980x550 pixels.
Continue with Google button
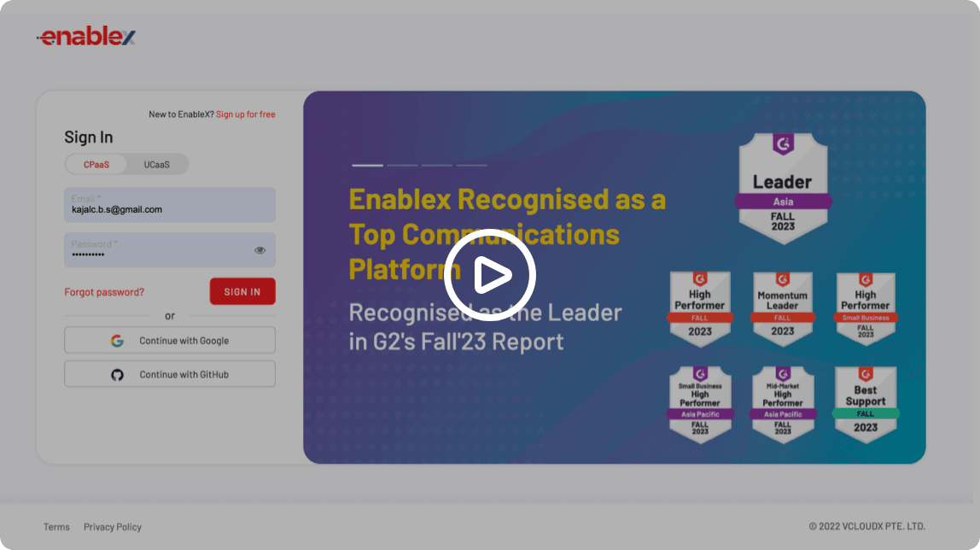[x=170, y=340]
